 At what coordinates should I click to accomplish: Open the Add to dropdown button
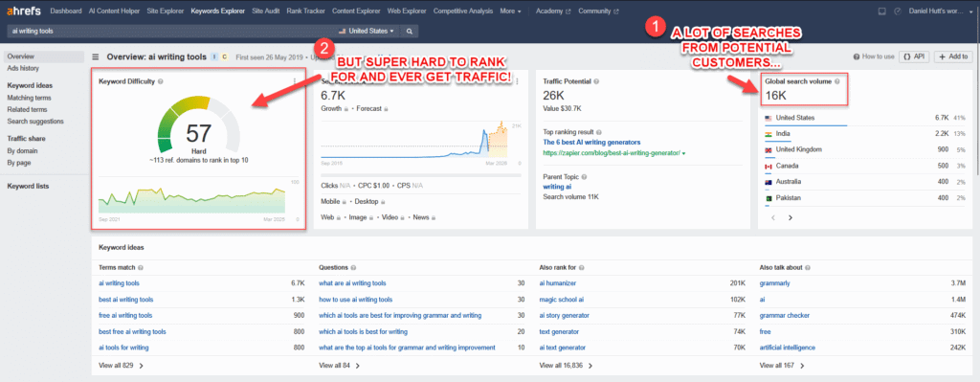point(953,56)
